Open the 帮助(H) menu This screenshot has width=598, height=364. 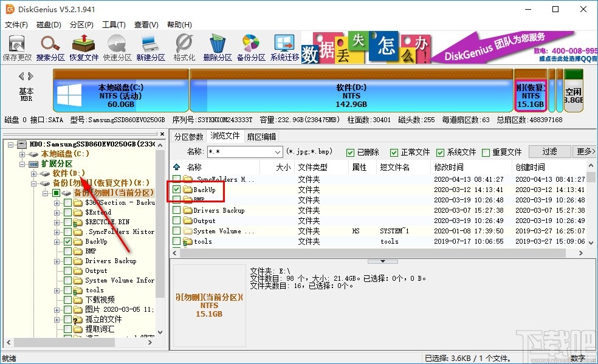[179, 25]
